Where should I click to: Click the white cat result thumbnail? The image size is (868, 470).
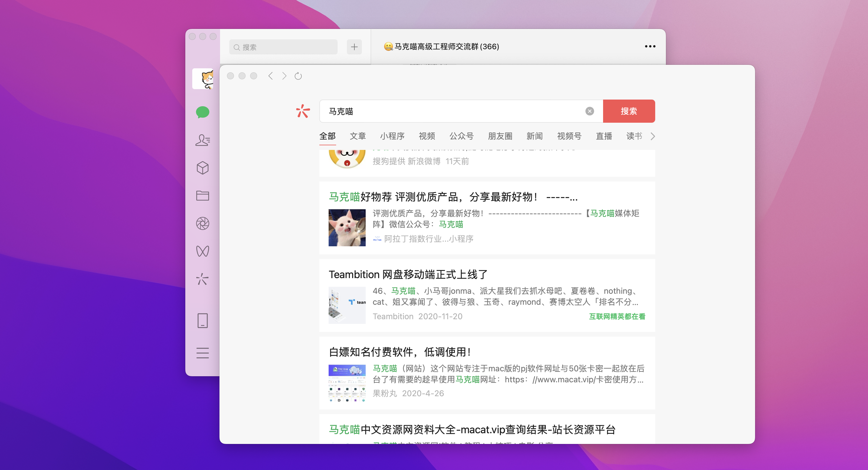point(347,228)
